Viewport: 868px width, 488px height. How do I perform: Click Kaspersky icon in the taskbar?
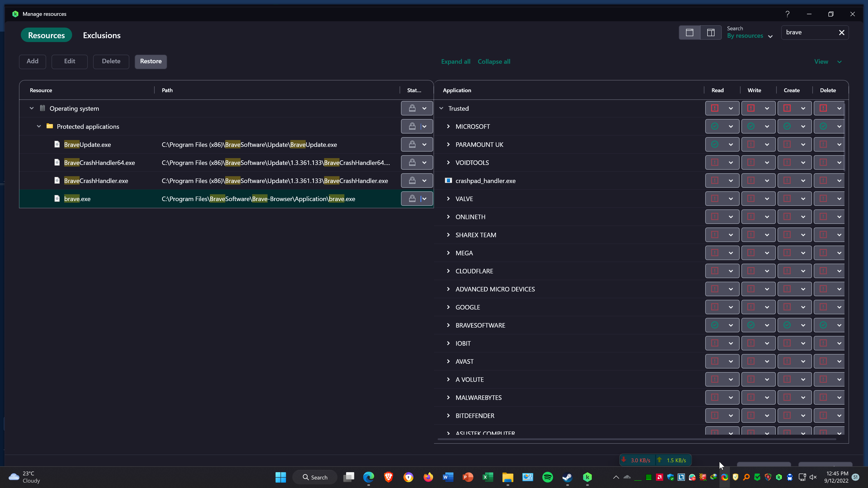click(x=587, y=477)
